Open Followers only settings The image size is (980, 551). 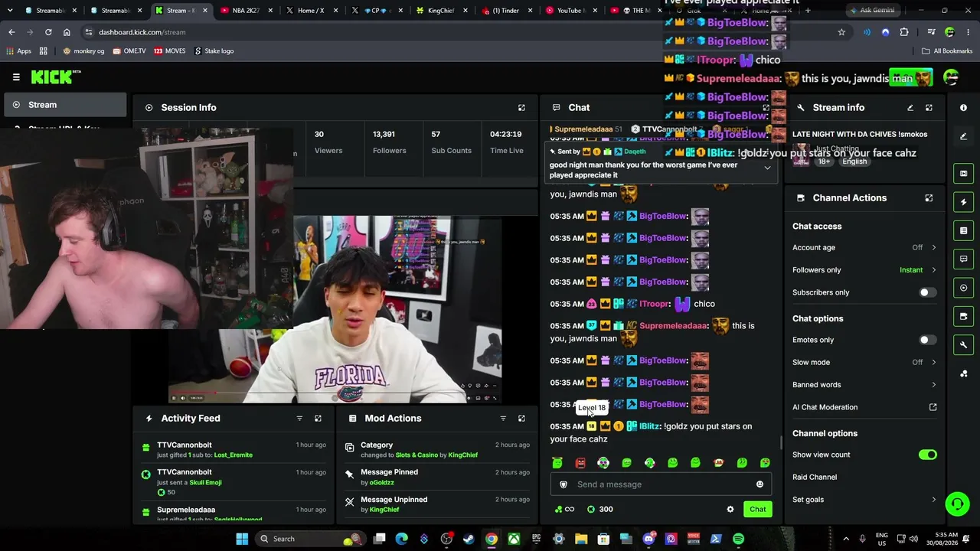click(x=864, y=270)
